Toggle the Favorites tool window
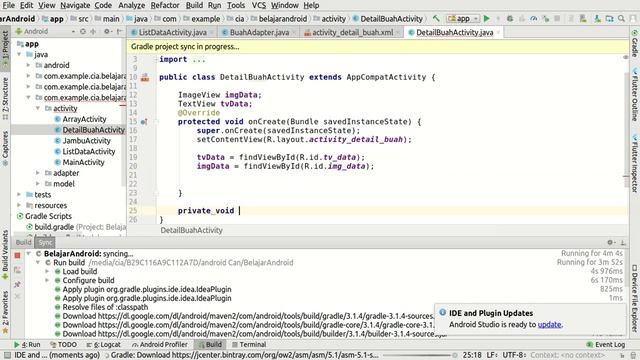 coord(5,312)
